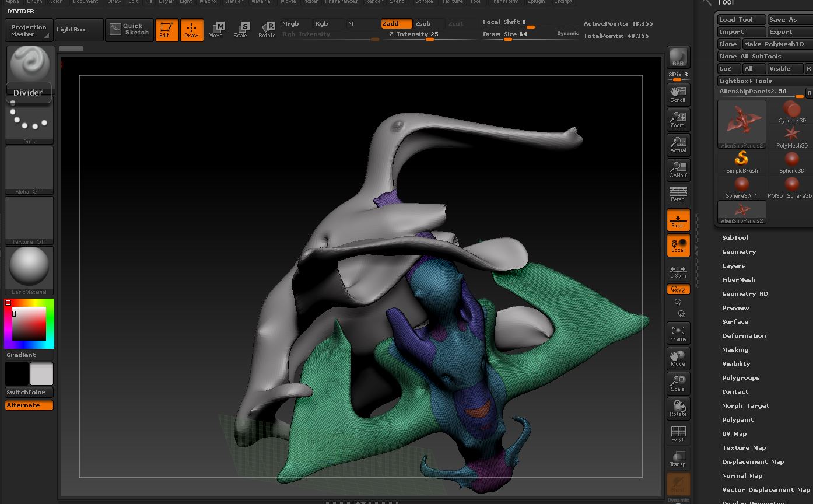Image resolution: width=813 pixels, height=504 pixels.
Task: Toggle Transp transparency mode
Action: pyautogui.click(x=678, y=459)
